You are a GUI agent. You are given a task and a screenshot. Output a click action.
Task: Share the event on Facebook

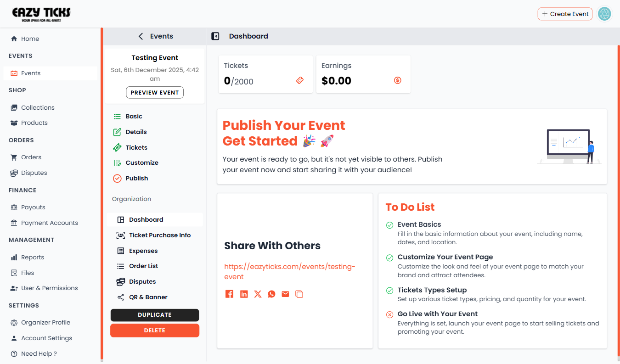(229, 294)
